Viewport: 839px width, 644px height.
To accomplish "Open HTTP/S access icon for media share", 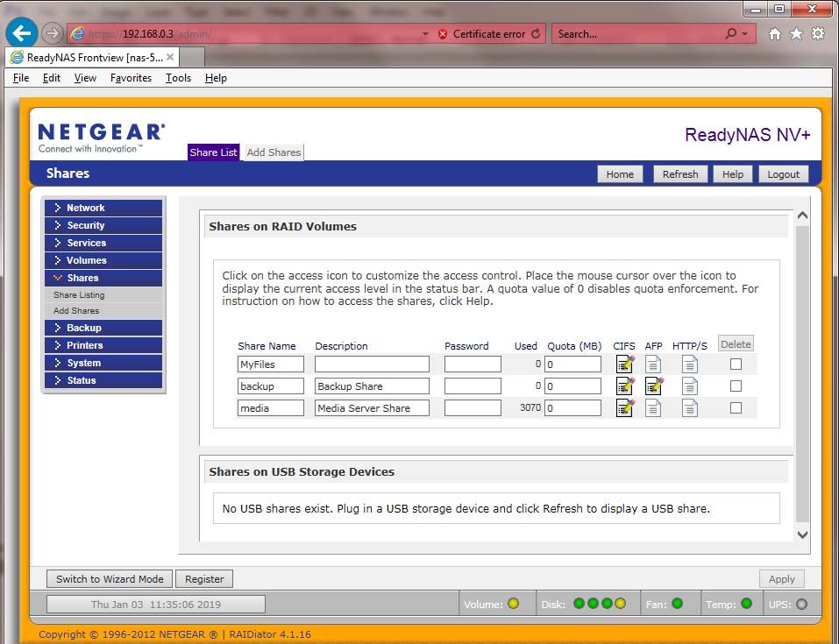I will tap(690, 407).
